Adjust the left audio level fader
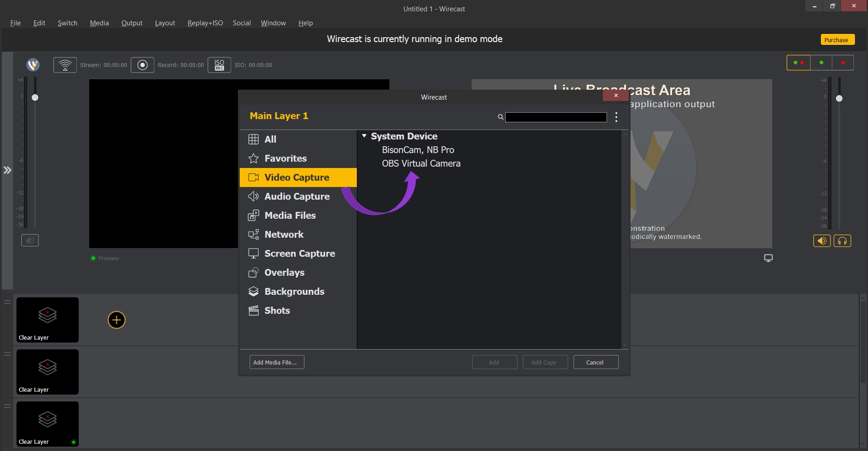 [x=35, y=97]
